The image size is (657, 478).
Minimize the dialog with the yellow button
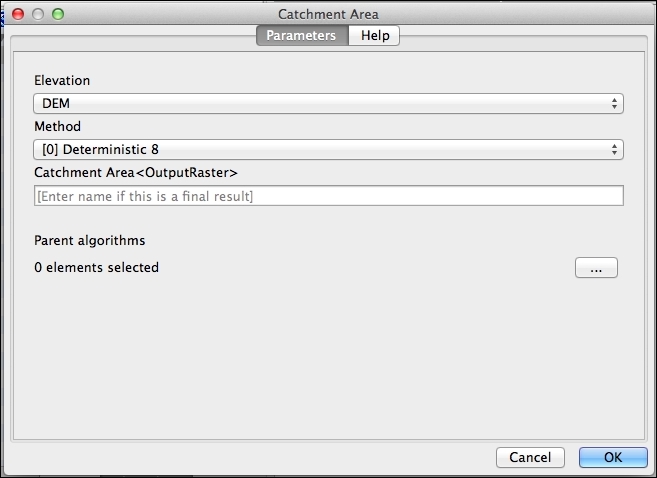(x=38, y=15)
